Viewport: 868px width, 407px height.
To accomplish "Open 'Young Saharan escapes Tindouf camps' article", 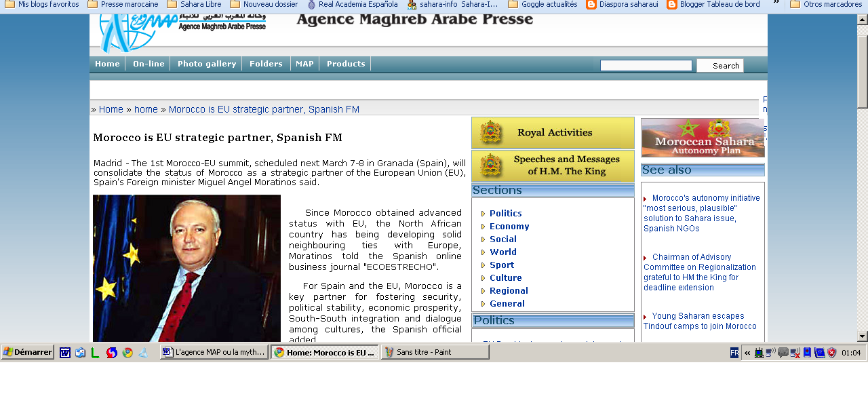I will pos(700,321).
